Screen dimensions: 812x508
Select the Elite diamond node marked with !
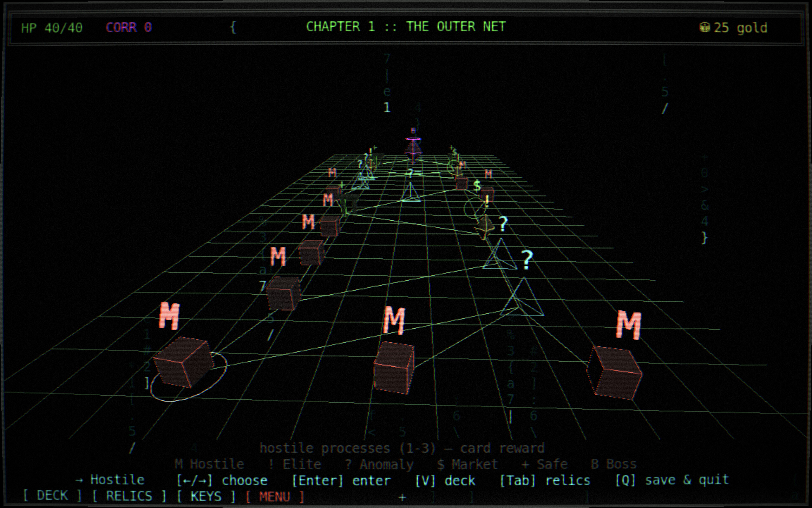(485, 227)
